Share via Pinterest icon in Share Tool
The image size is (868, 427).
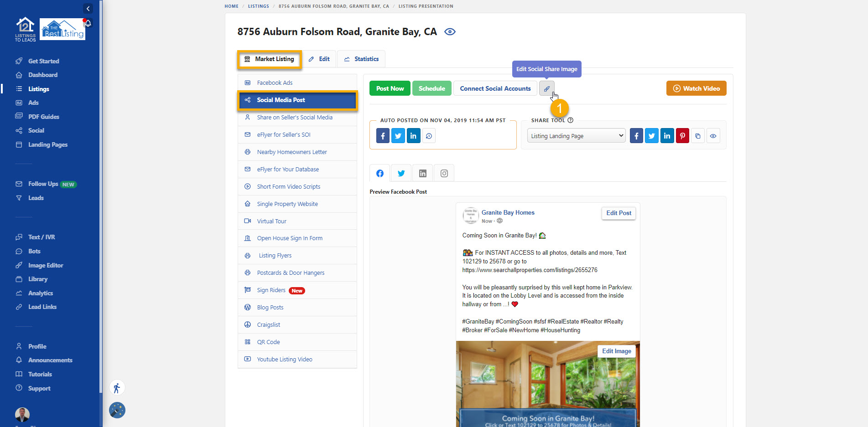click(682, 136)
